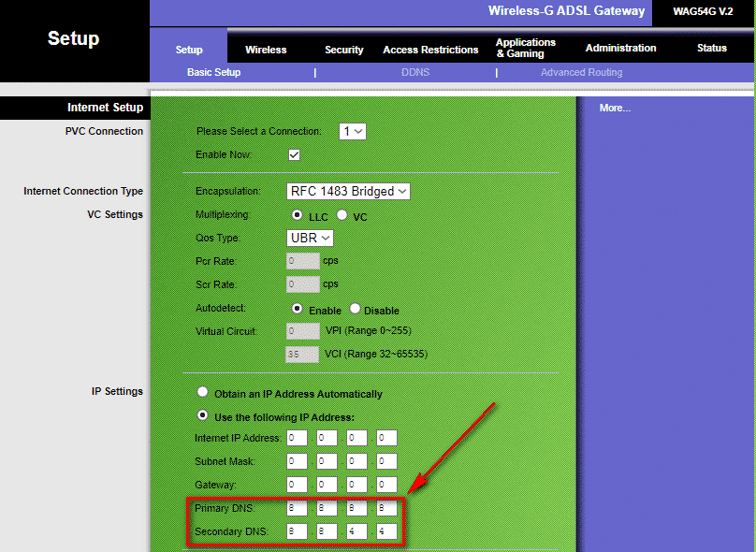
Task: Open the Status tab
Action: click(712, 48)
